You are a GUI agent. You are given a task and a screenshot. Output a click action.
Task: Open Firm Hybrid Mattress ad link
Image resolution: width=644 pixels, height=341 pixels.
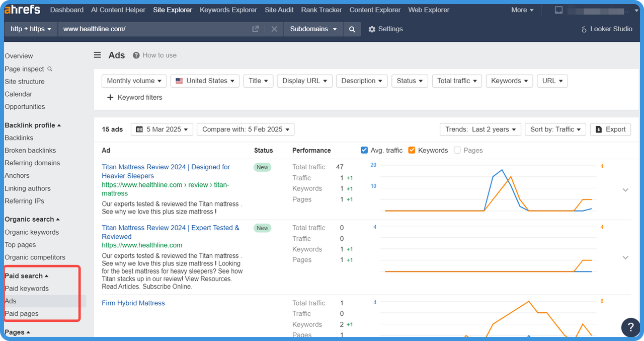coord(133,303)
